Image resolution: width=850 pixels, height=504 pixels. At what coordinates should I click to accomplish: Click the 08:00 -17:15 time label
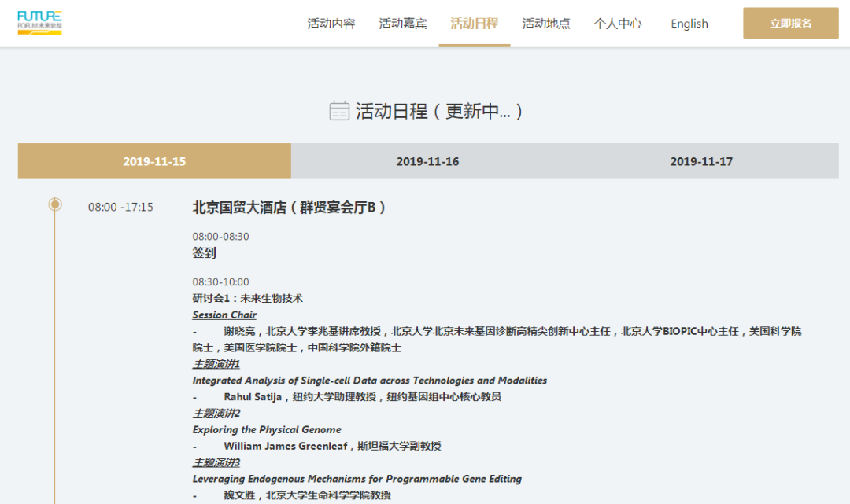click(x=120, y=207)
